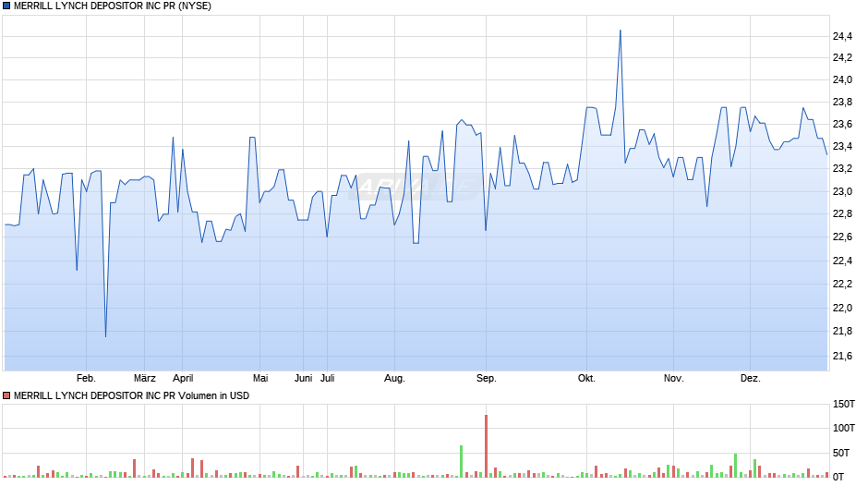Click the 'Sep.' month label on the x-axis
868x486 pixels.
pyautogui.click(x=487, y=379)
